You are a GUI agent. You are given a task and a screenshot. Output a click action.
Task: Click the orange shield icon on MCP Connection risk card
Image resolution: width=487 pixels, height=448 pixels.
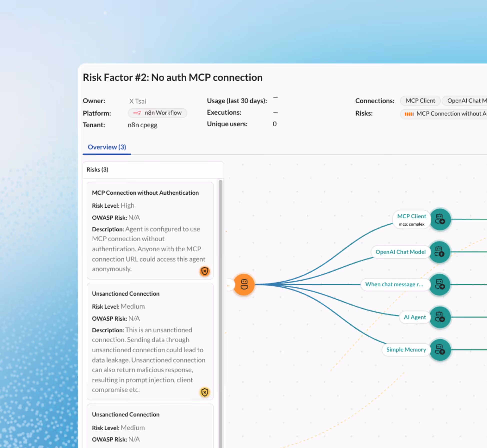click(x=205, y=271)
